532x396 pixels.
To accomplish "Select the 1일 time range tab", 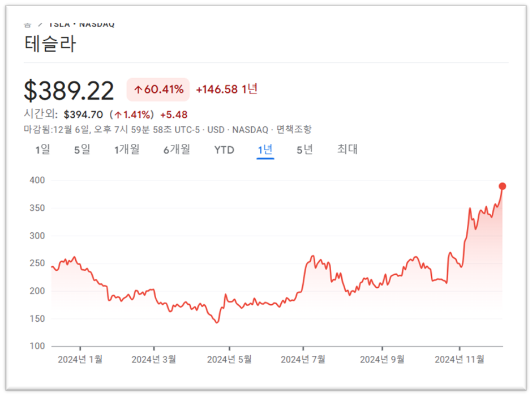I will [43, 149].
